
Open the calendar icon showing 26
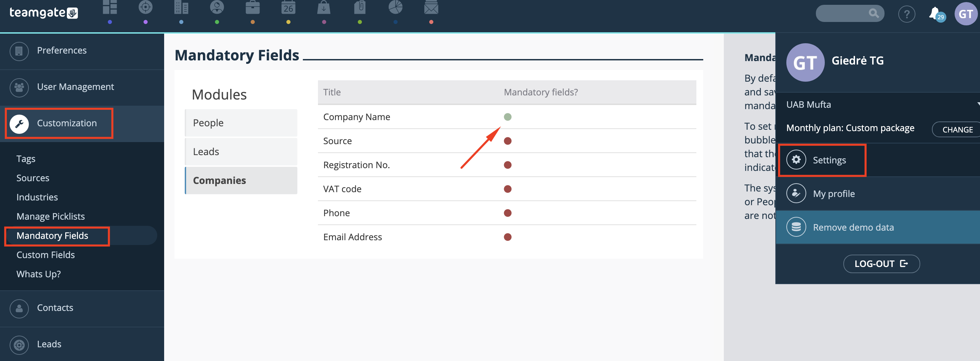[288, 7]
